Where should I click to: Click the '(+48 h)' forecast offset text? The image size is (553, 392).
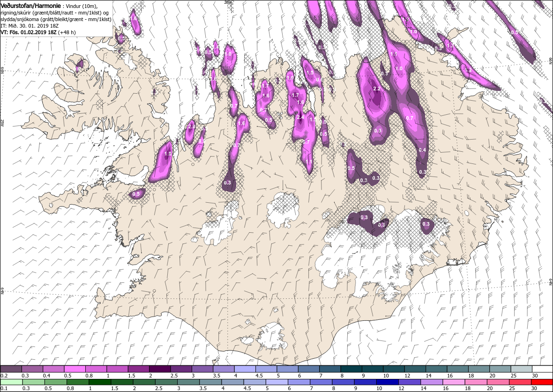pos(67,32)
